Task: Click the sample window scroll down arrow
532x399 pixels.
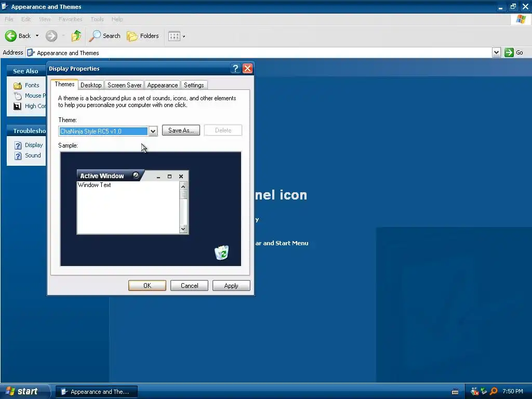Action: pos(183,229)
